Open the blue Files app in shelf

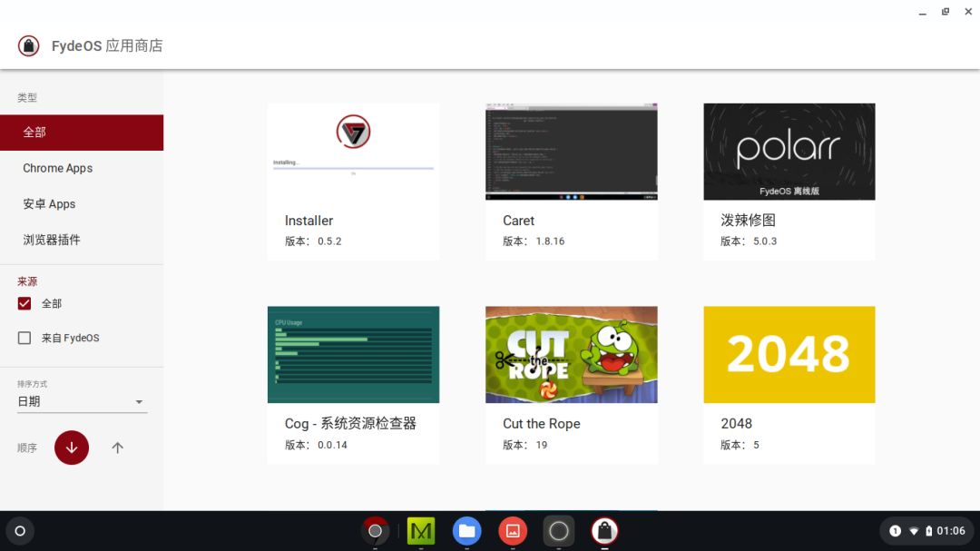coord(466,531)
